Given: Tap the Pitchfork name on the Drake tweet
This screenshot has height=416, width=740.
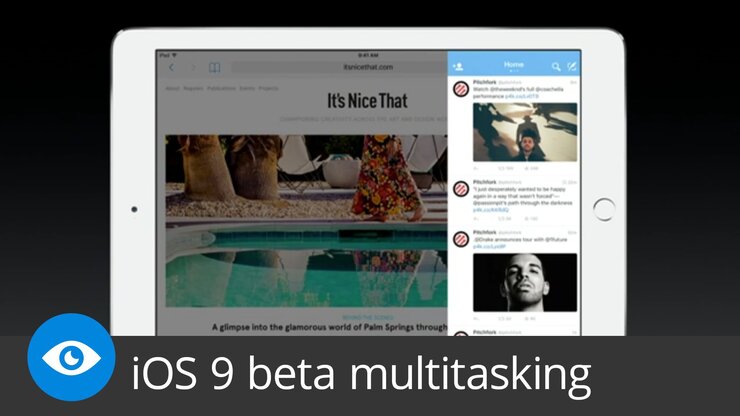Looking at the screenshot, I should [x=485, y=232].
